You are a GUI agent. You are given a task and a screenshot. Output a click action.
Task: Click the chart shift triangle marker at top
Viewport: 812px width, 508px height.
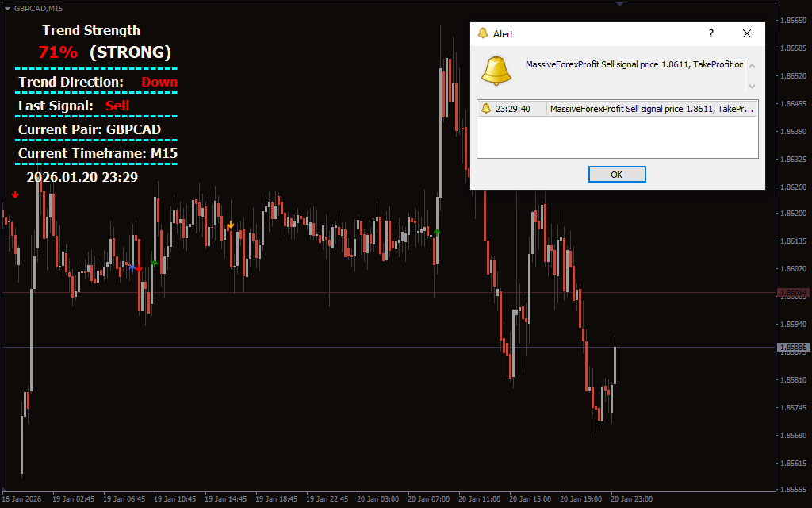619,4
